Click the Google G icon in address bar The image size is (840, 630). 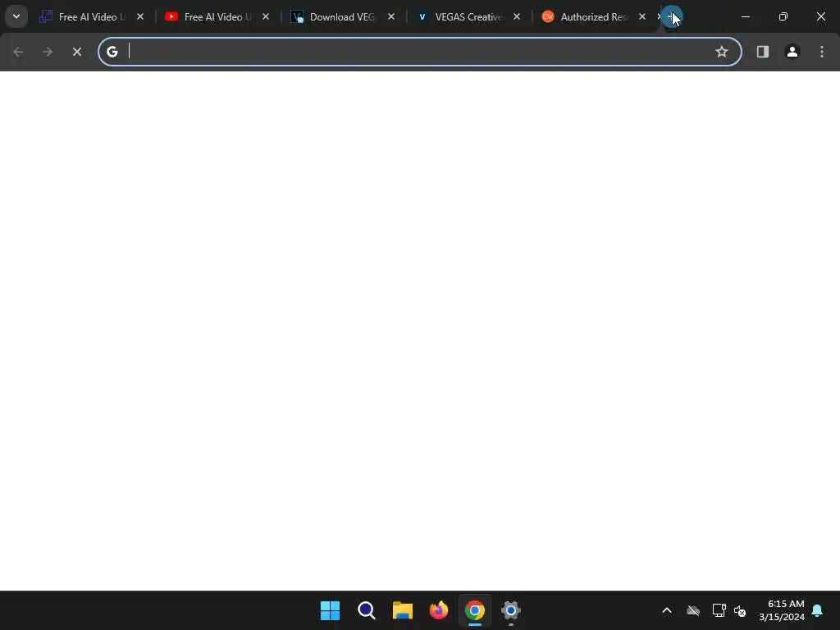pos(112,52)
